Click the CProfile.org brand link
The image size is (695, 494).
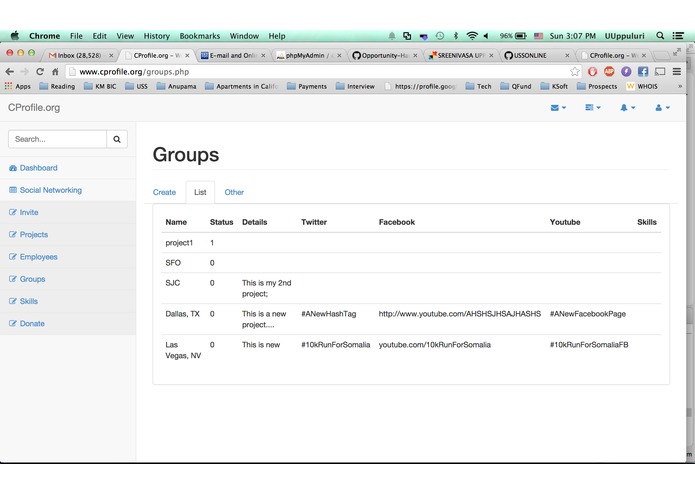point(34,108)
